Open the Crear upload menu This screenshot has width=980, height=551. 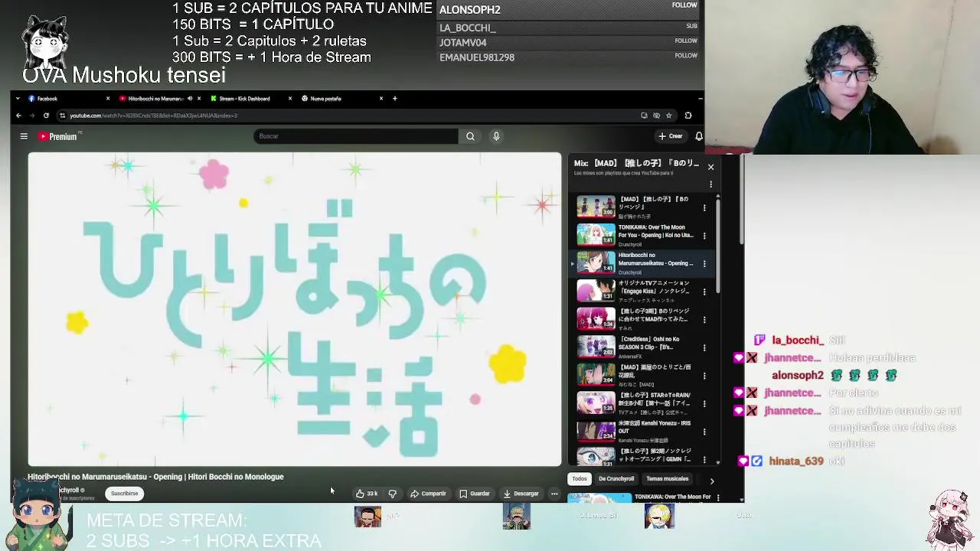coord(671,136)
